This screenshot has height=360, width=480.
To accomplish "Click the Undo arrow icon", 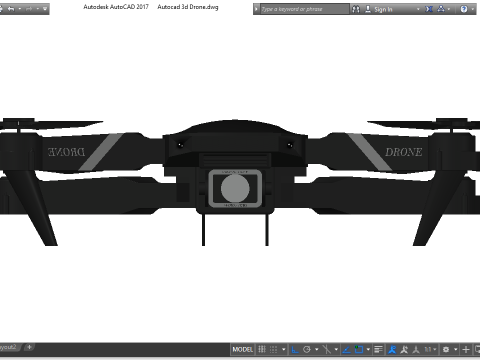I will [11, 9].
